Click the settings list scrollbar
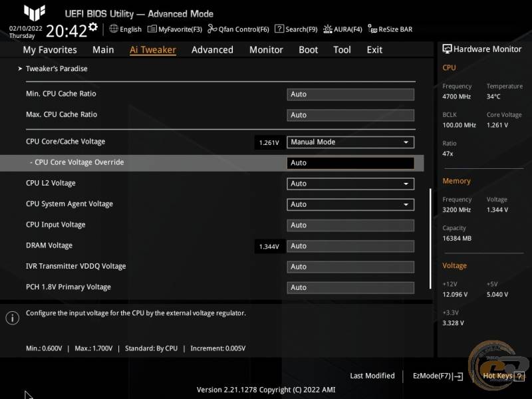The height and width of the screenshot is (399, 532). pyautogui.click(x=430, y=239)
